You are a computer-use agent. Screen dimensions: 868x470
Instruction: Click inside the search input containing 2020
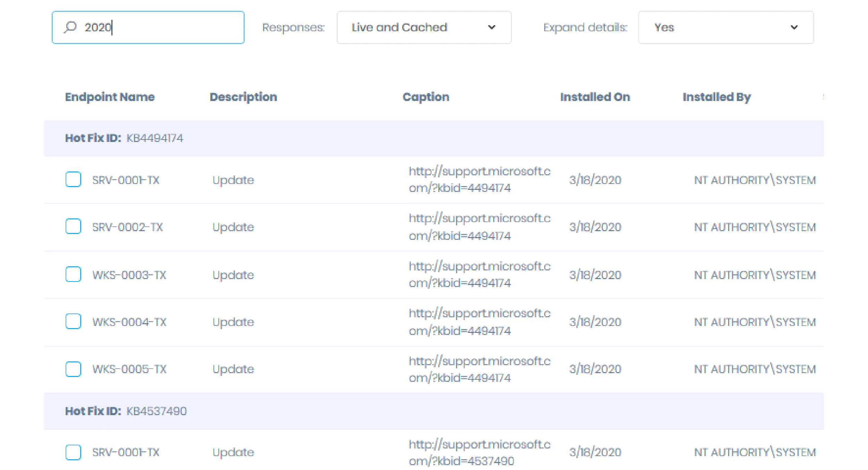pos(139,27)
